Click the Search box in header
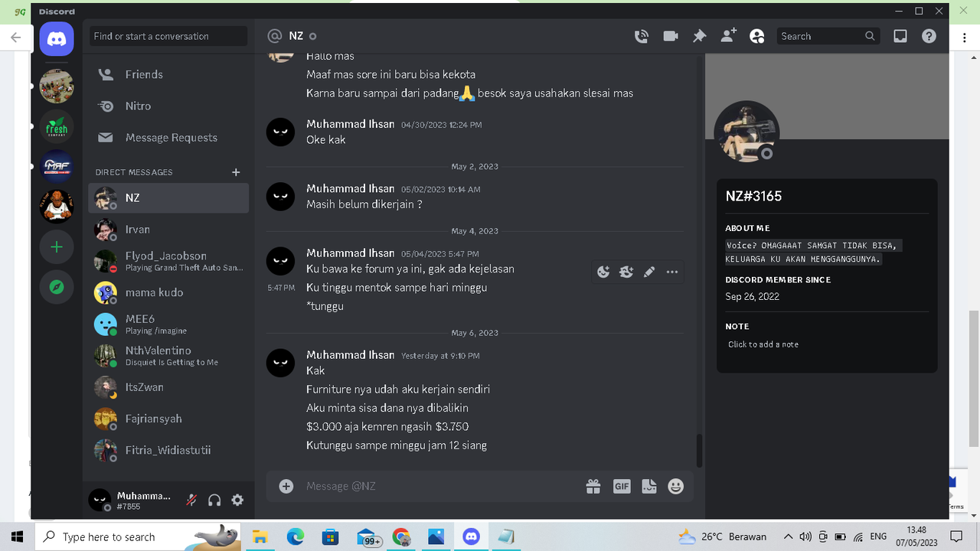Image resolution: width=980 pixels, height=551 pixels. click(828, 36)
